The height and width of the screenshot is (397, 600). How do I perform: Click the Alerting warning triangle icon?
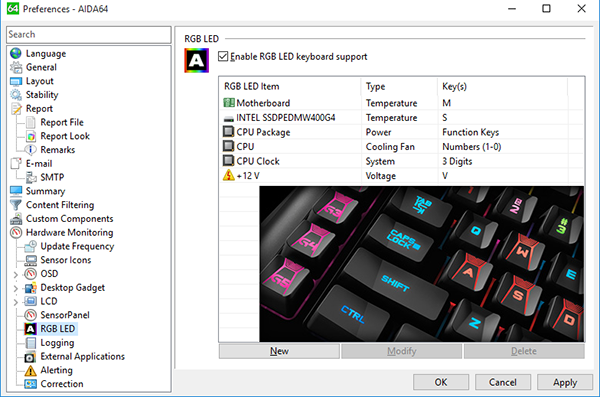click(x=31, y=370)
